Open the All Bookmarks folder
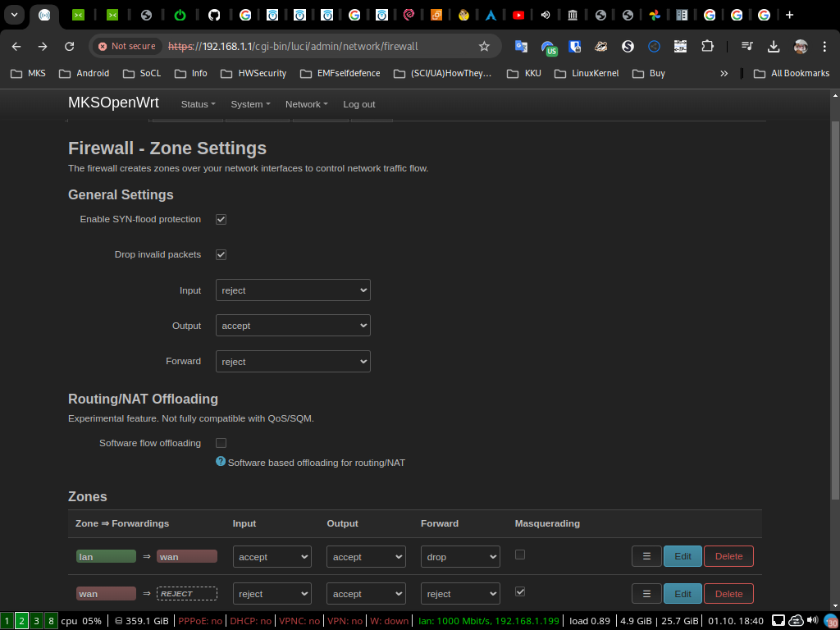Image resolution: width=840 pixels, height=630 pixels. 792,73
